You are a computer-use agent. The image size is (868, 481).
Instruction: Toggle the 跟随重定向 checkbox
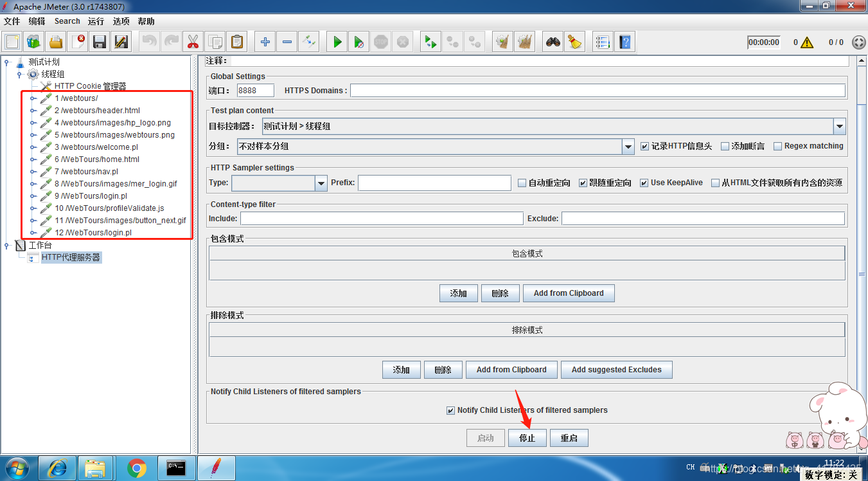(583, 183)
